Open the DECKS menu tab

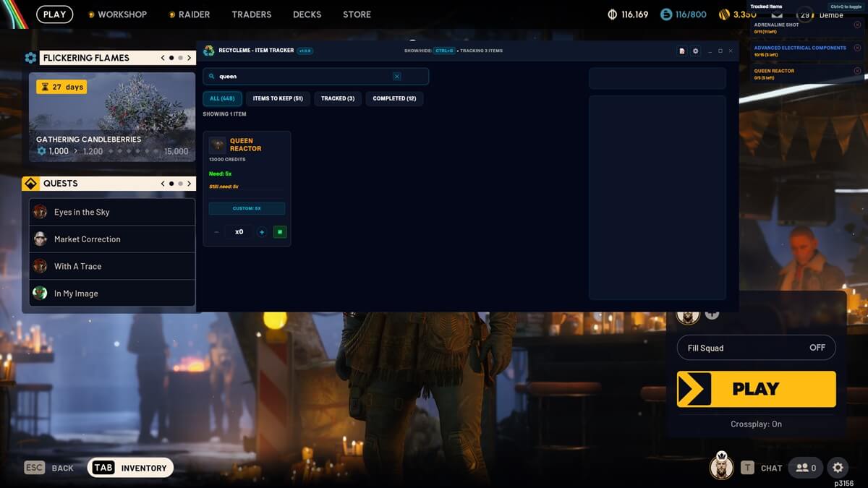[x=307, y=14]
